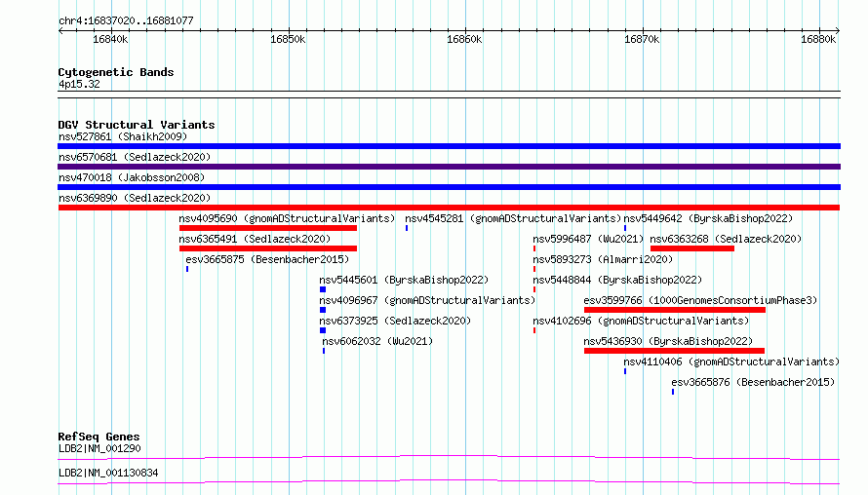The width and height of the screenshot is (868, 495).
Task: Open the nsv6062032 (Wu2021) label
Action: coord(377,341)
